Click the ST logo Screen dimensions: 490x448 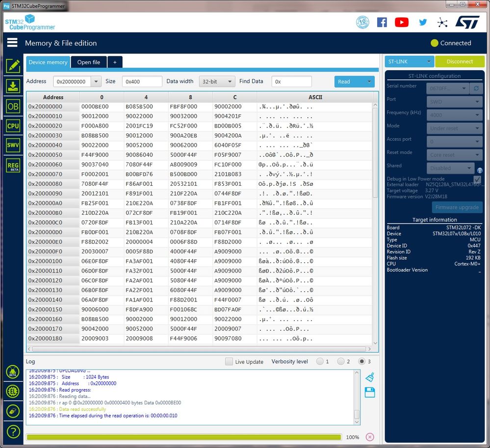tap(467, 22)
